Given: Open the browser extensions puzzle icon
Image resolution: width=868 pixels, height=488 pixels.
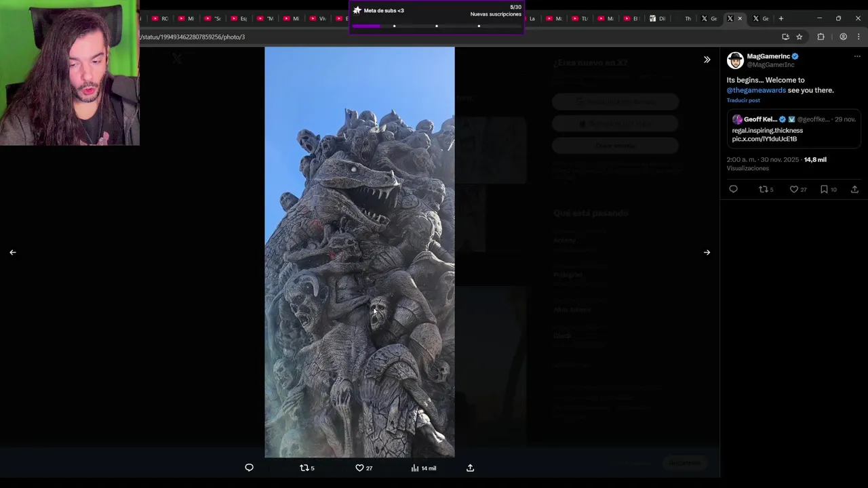Looking at the screenshot, I should point(821,37).
